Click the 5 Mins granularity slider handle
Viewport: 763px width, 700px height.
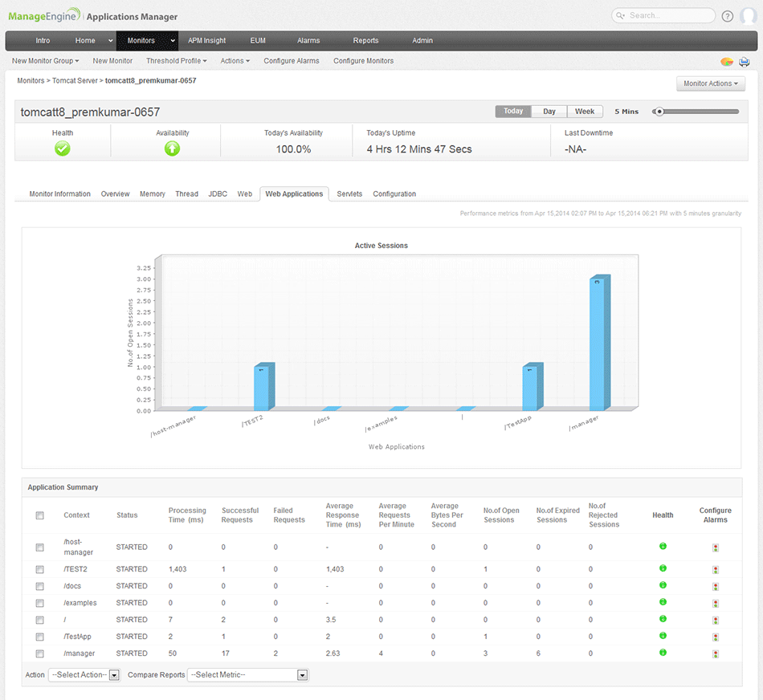659,112
